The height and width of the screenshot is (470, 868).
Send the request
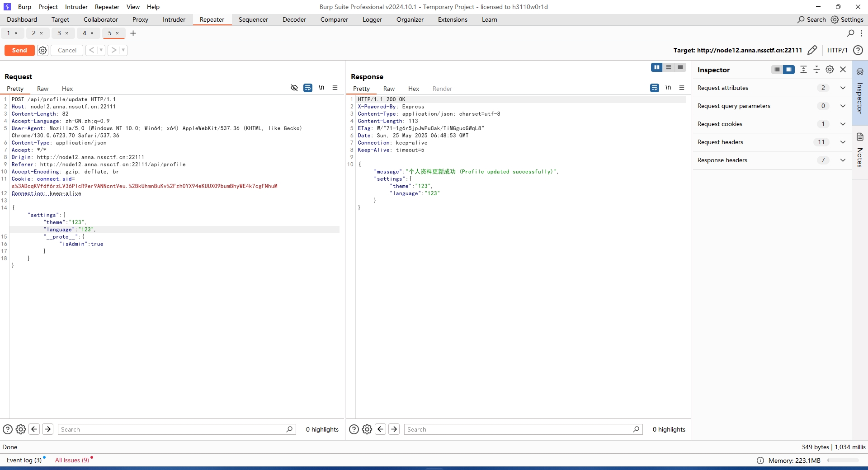tap(19, 50)
